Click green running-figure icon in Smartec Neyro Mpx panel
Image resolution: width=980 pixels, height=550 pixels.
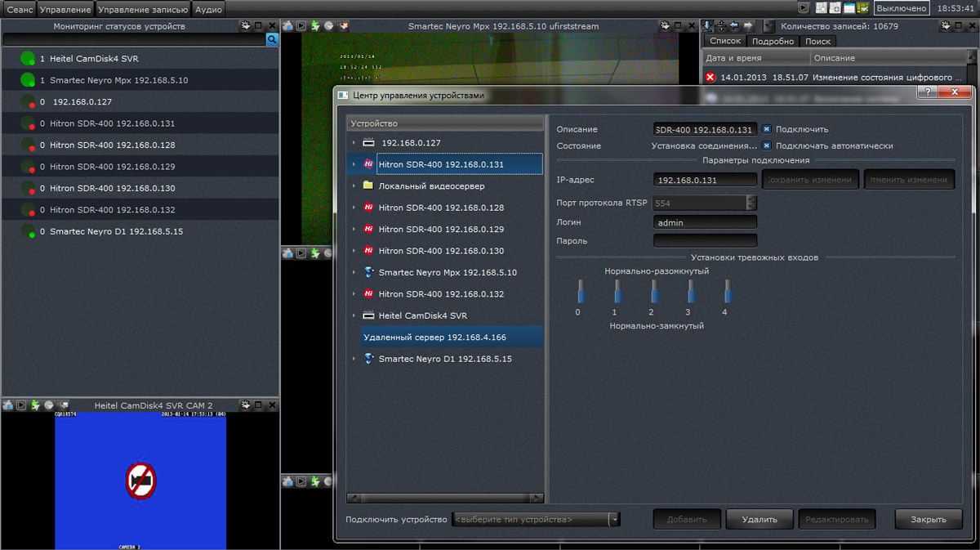tap(315, 26)
